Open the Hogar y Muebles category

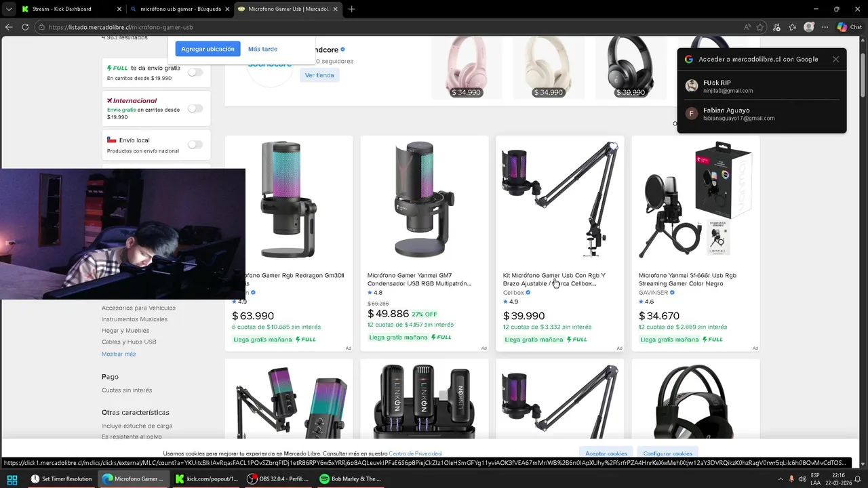point(125,331)
